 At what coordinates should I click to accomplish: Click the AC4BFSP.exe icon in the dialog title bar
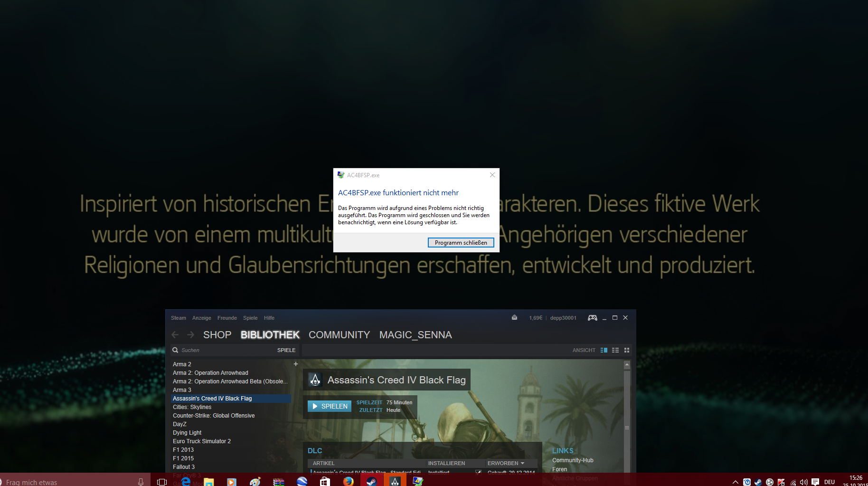coord(341,175)
